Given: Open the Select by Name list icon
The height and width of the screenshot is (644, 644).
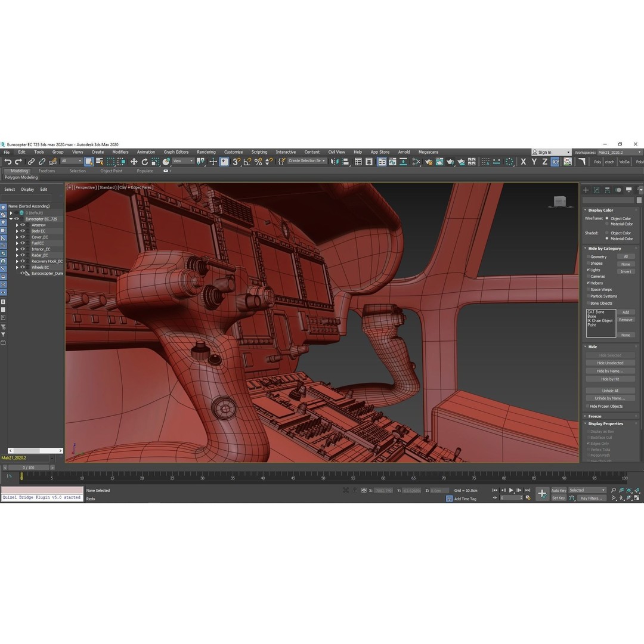Looking at the screenshot, I should tap(100, 162).
